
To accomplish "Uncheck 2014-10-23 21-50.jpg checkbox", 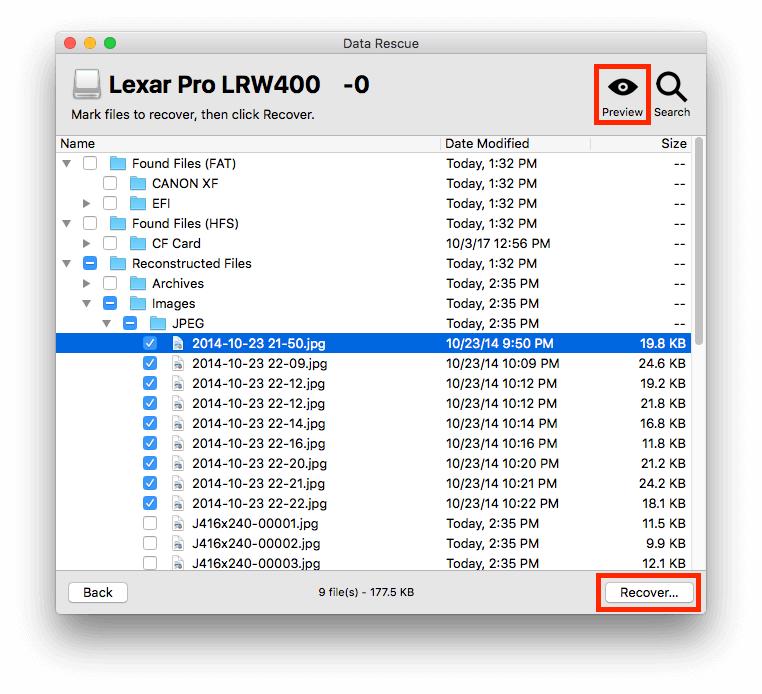I will pos(150,344).
